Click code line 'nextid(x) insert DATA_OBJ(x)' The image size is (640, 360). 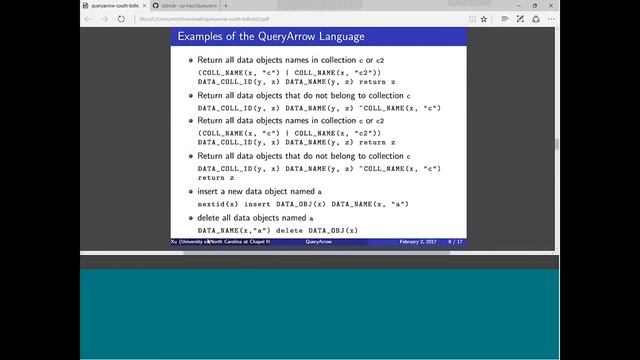tap(303, 204)
